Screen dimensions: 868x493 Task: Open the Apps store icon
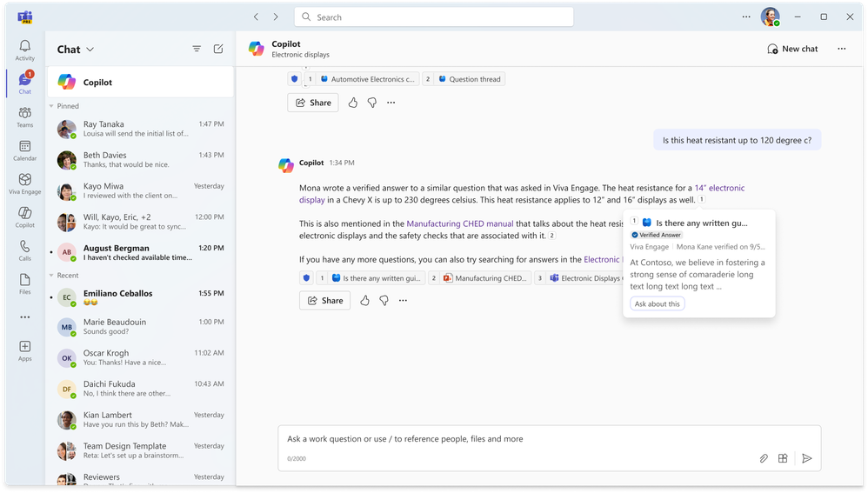pyautogui.click(x=25, y=350)
